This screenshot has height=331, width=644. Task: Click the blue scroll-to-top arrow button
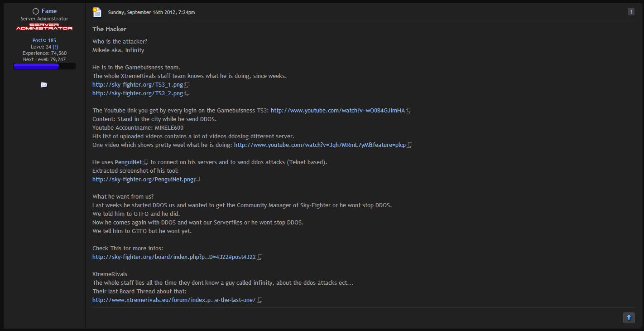629,318
